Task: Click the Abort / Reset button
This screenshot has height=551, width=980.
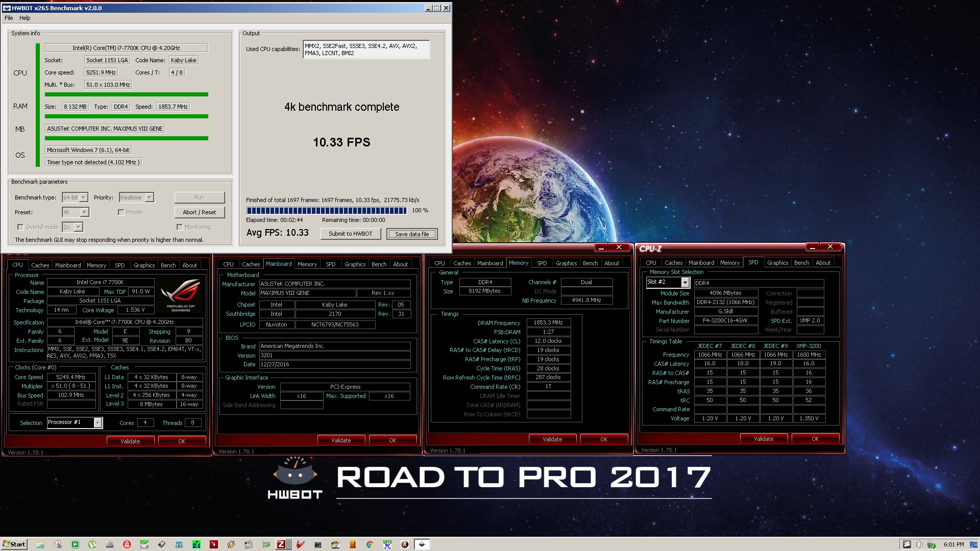Action: pos(200,212)
